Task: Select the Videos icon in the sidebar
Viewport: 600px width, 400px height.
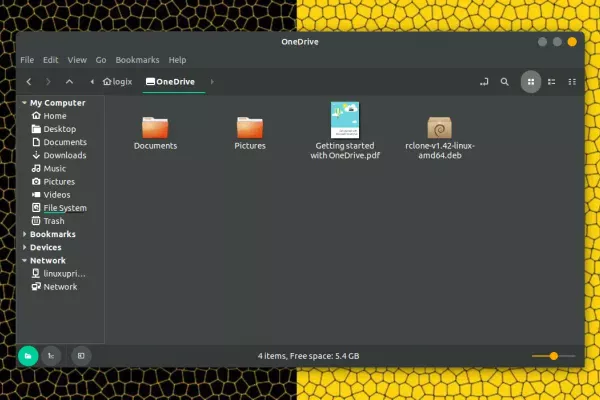Action: click(36, 194)
